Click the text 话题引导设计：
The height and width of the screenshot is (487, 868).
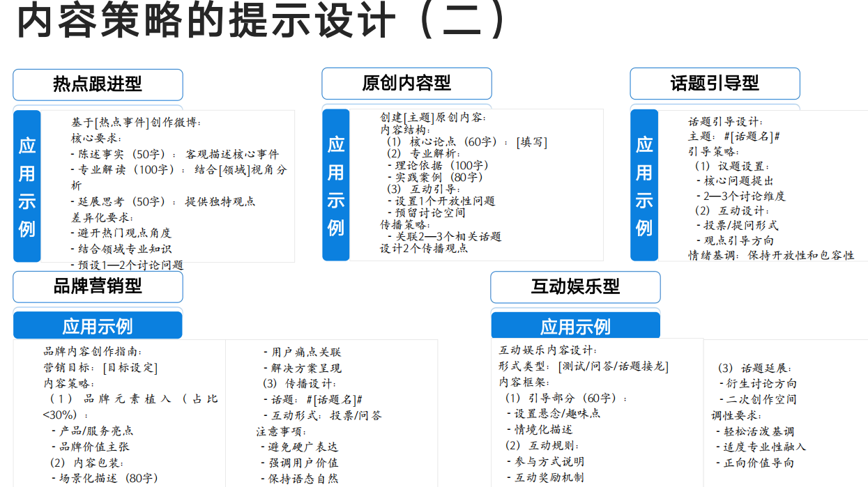(x=726, y=122)
